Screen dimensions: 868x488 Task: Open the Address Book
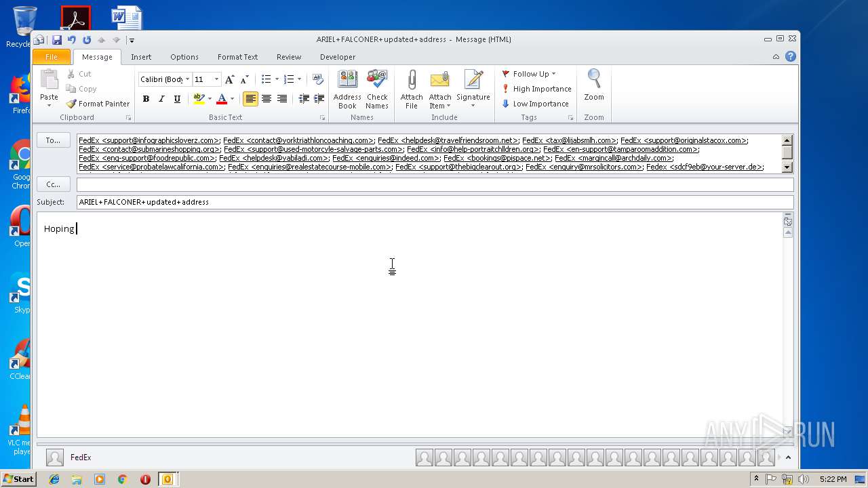tap(347, 89)
